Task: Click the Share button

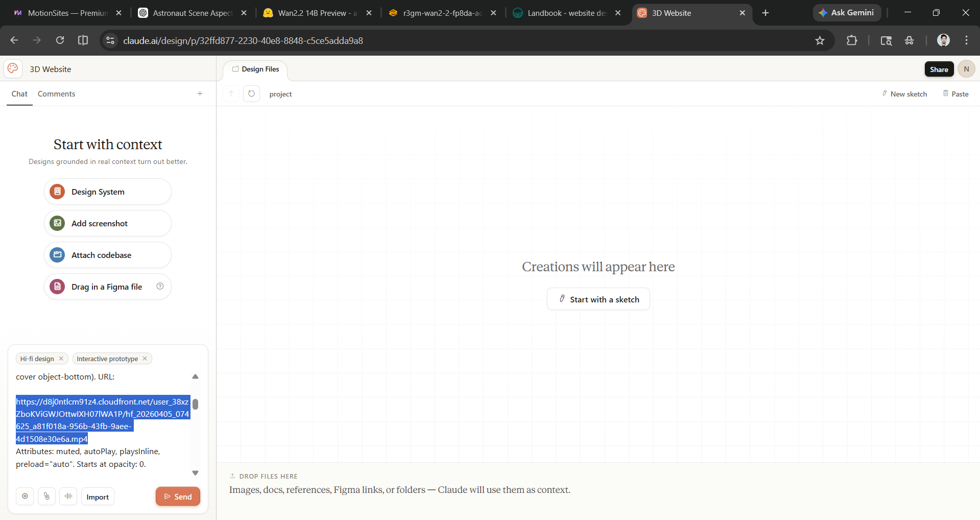Action: (939, 69)
